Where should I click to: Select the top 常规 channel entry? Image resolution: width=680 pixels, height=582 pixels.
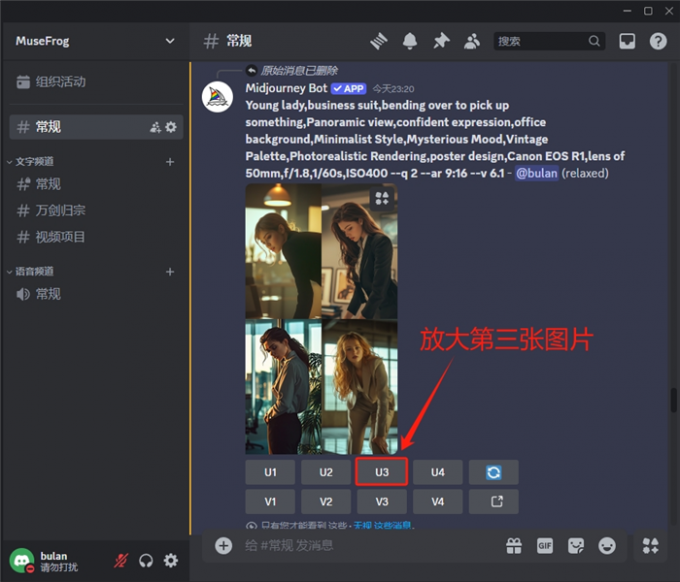pyautogui.click(x=96, y=127)
